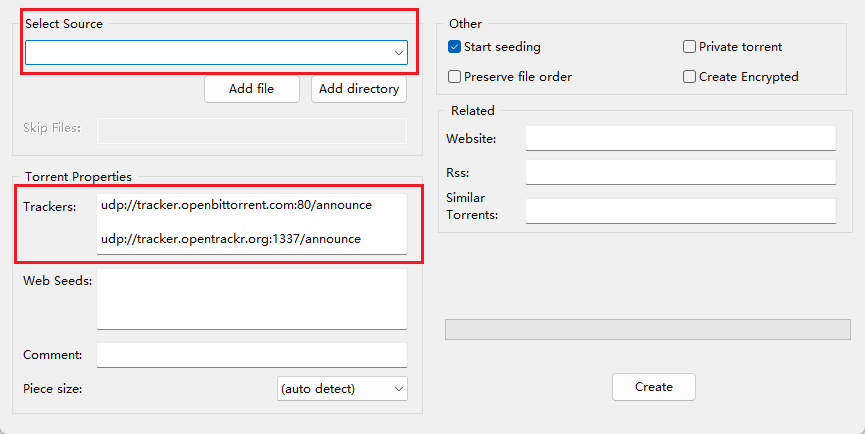Select the openbittorrent tracker URL line
The height and width of the screenshot is (434, 865).
[x=236, y=205]
